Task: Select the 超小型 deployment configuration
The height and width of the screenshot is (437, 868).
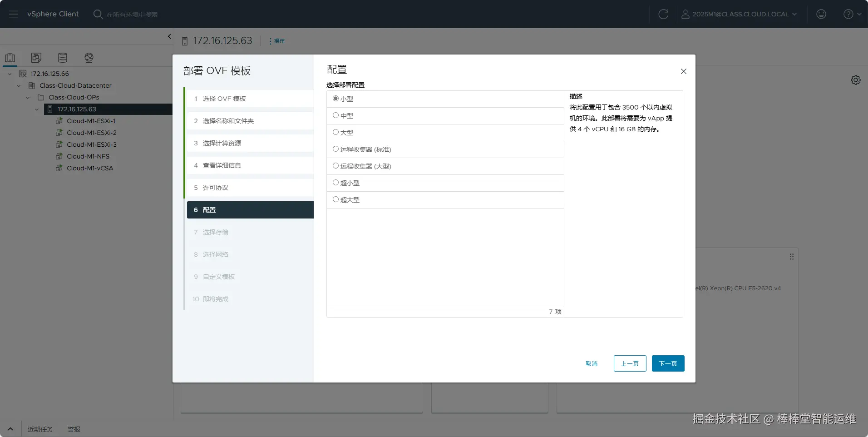Action: point(335,183)
